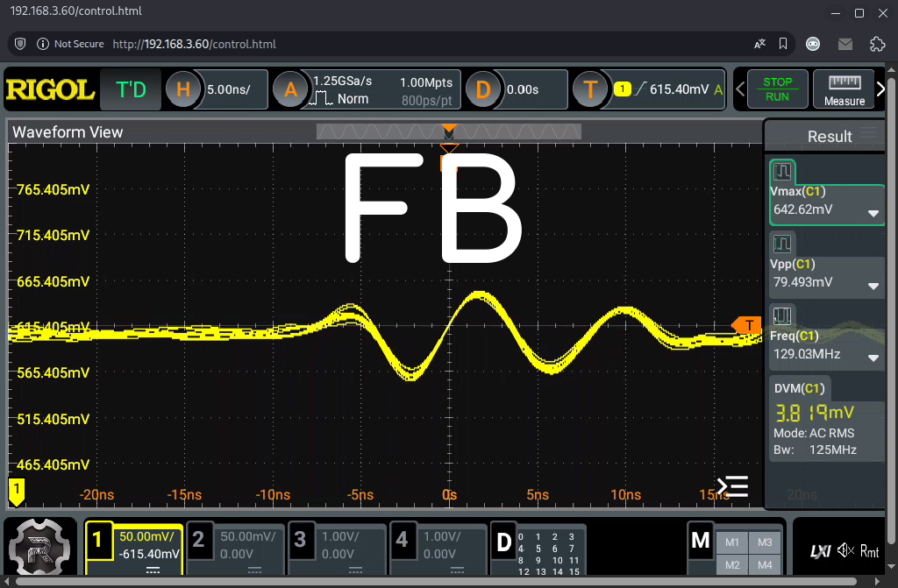Image resolution: width=898 pixels, height=588 pixels.
Task: Click the 5.00ns/ timebase value
Action: pyautogui.click(x=229, y=90)
